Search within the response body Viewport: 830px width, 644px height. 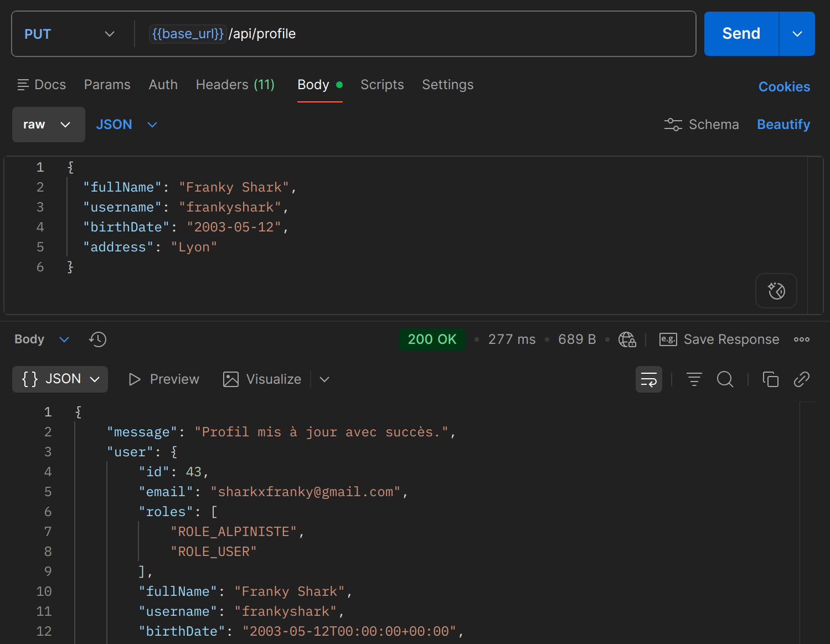pyautogui.click(x=725, y=379)
